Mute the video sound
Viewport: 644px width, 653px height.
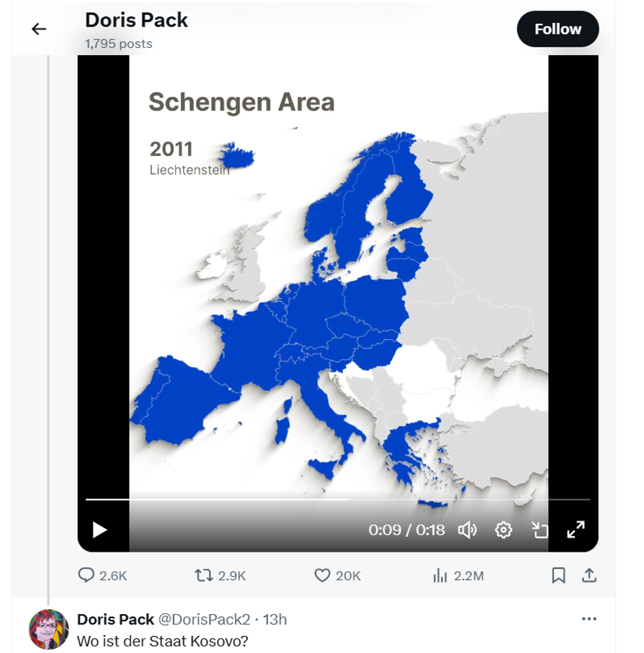point(467,529)
